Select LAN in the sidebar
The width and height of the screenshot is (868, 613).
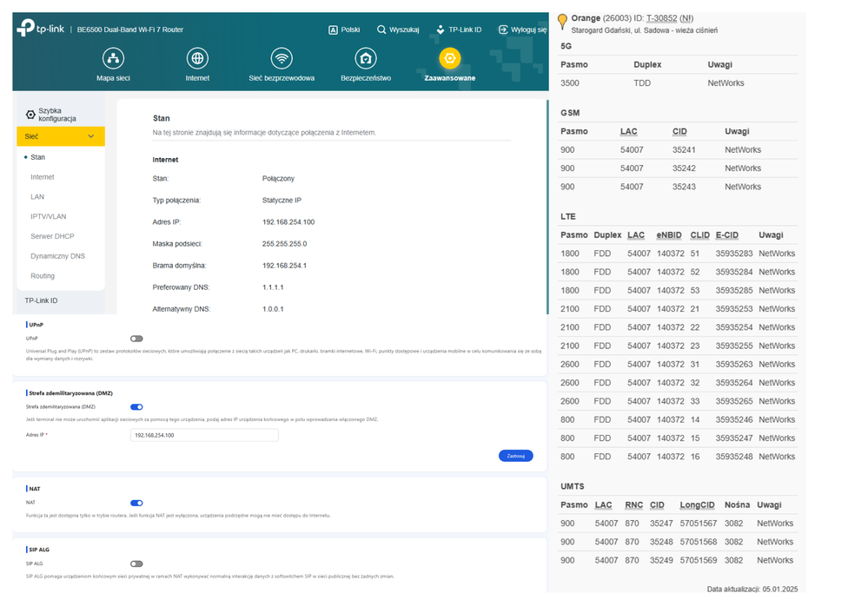[37, 197]
